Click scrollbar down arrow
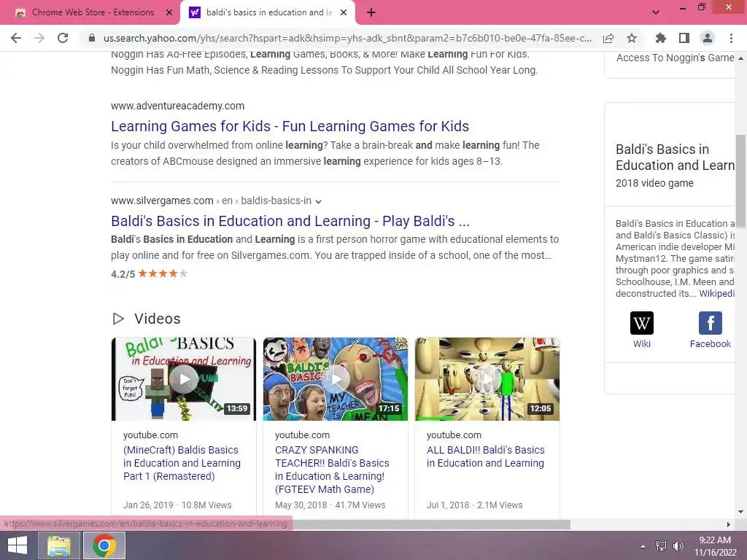The image size is (747, 560). point(740,512)
